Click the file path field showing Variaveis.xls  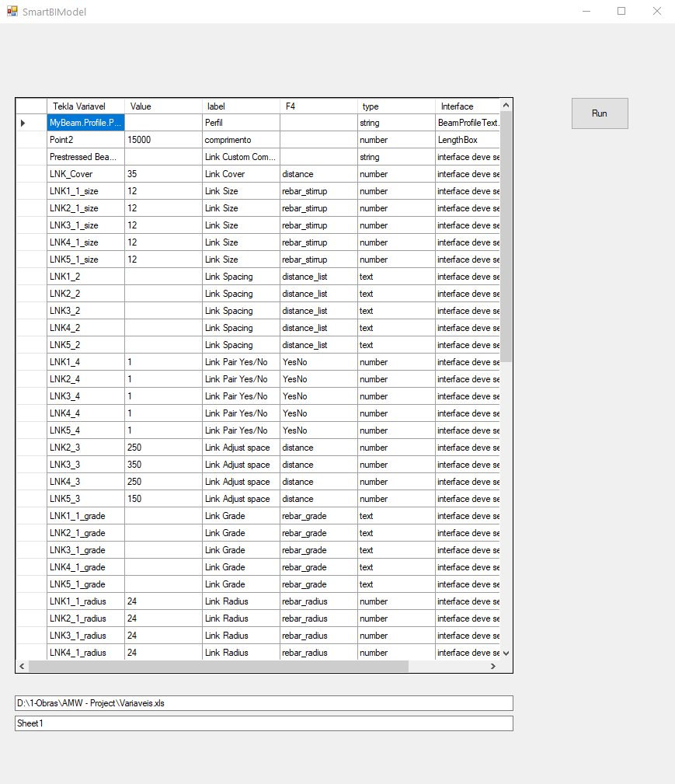[x=264, y=702]
